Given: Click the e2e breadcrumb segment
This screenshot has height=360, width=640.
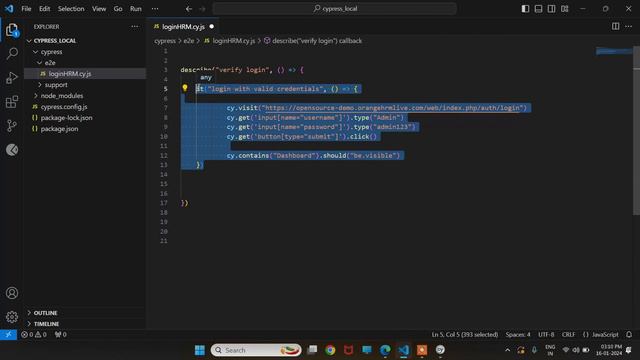Looking at the screenshot, I should (189, 41).
